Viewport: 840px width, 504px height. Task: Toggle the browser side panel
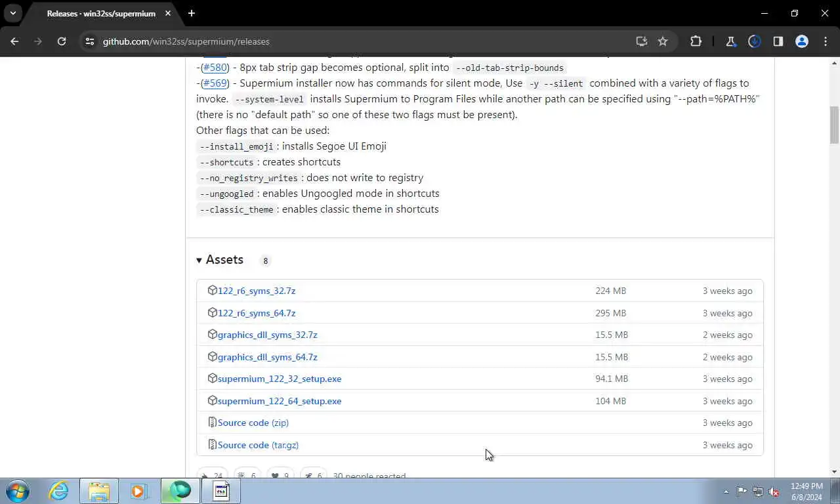pyautogui.click(x=778, y=41)
